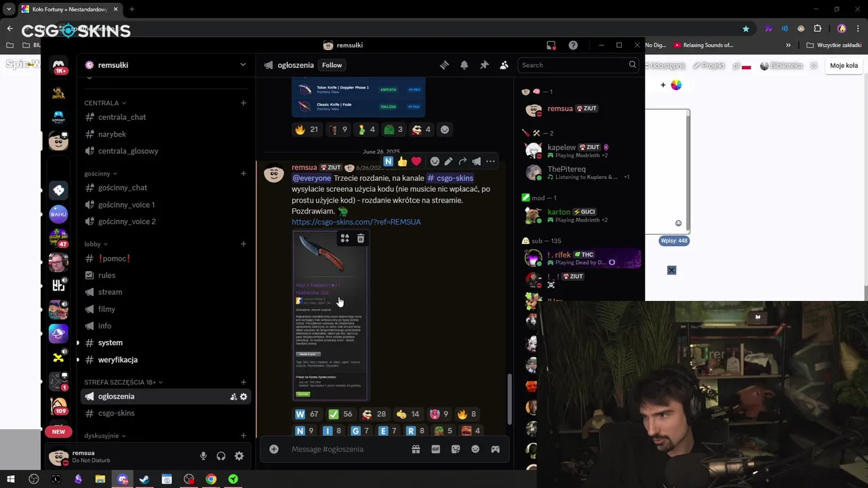Toggle fire reaction with count 8
Screen dimensions: 868x488
tap(467, 414)
